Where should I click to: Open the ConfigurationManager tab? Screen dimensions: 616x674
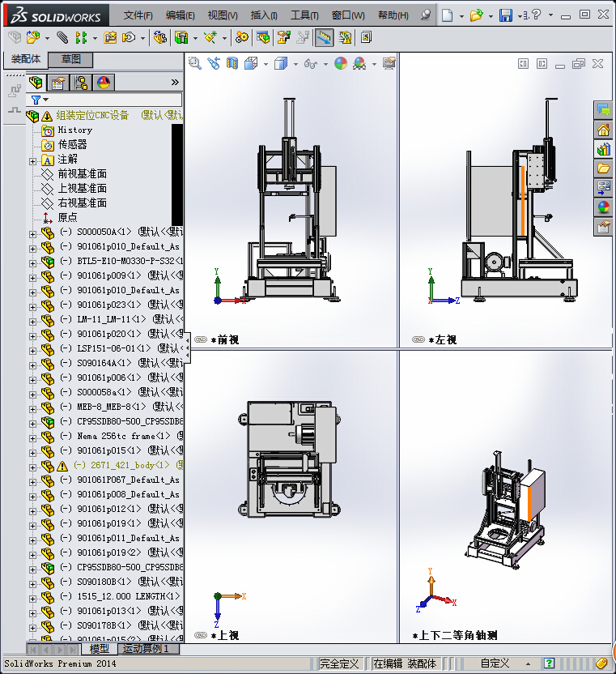point(81,83)
